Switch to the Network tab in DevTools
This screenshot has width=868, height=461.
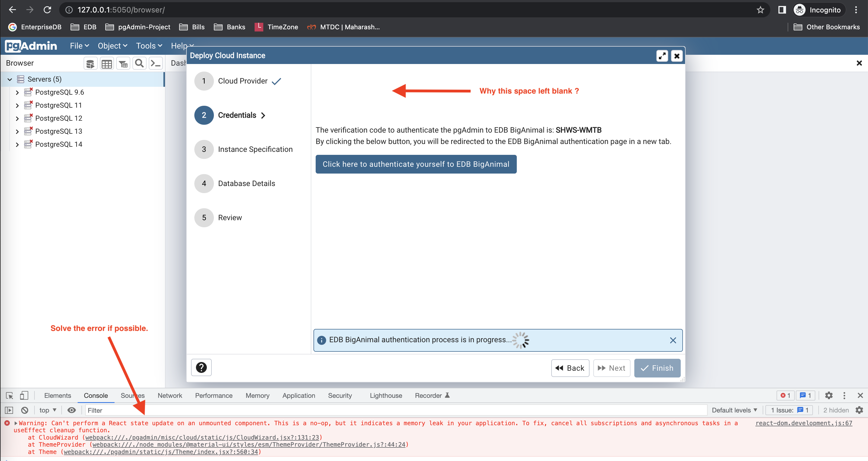click(x=169, y=395)
